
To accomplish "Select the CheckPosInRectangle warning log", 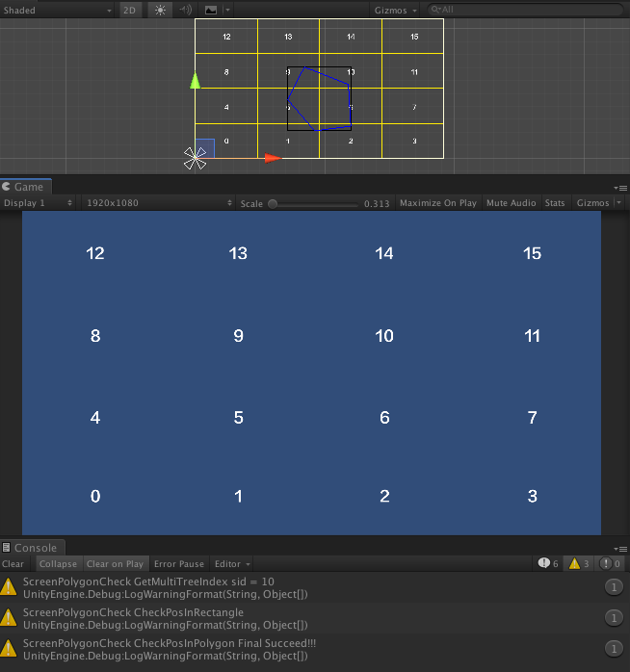I will tap(315, 618).
